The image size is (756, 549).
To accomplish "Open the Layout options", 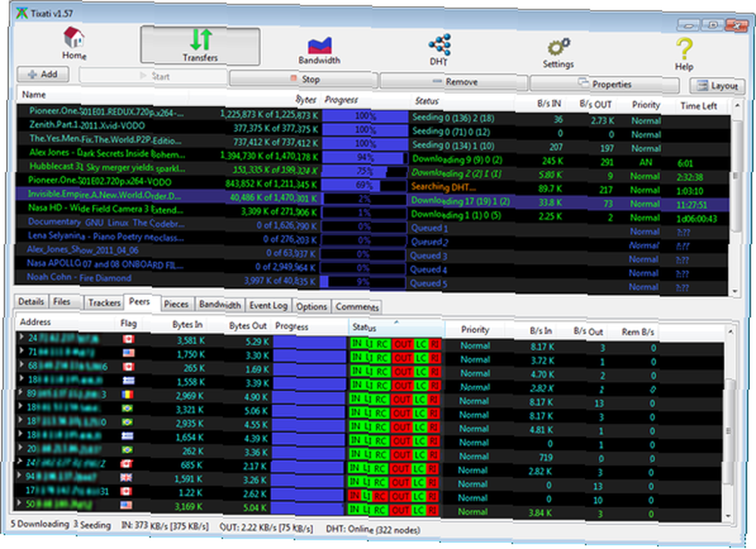I will (x=717, y=86).
